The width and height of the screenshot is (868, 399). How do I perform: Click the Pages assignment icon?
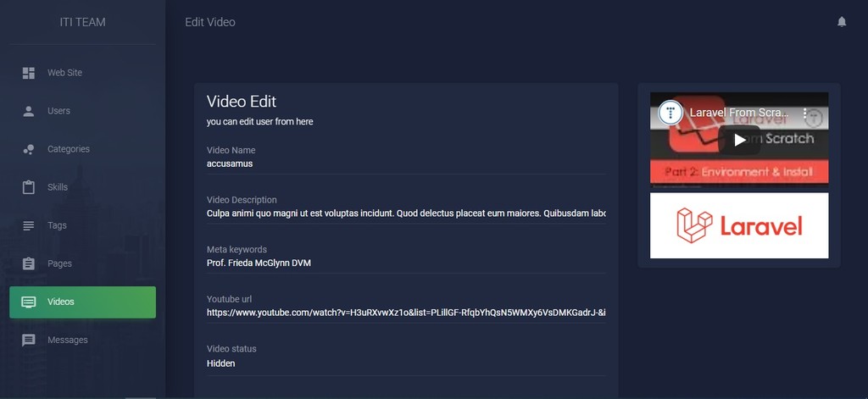click(x=28, y=264)
